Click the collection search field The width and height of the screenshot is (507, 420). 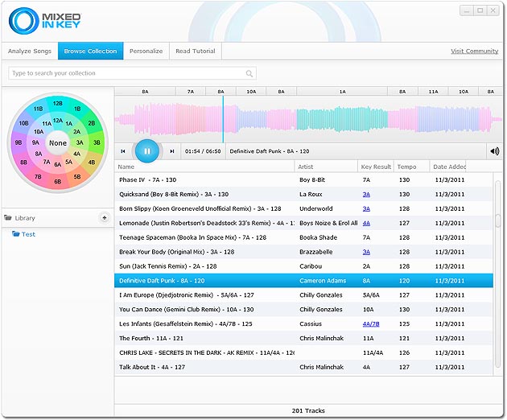click(132, 73)
